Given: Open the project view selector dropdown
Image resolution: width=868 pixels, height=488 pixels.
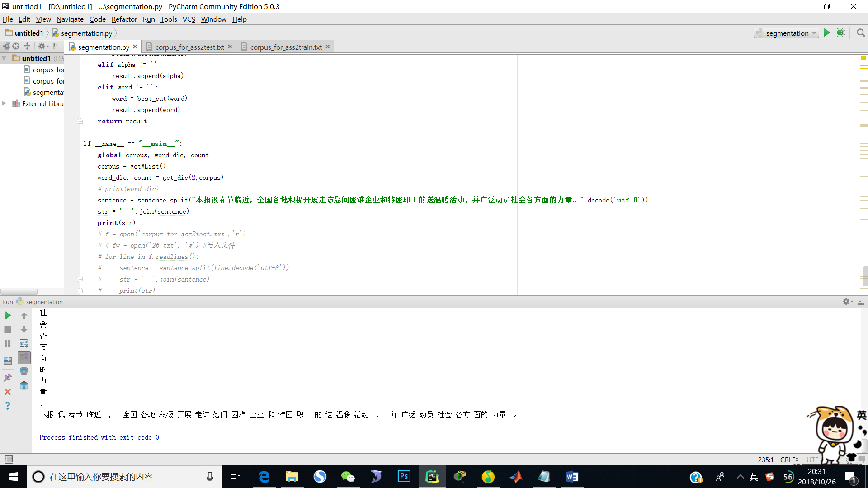Looking at the screenshot, I should tap(6, 46).
